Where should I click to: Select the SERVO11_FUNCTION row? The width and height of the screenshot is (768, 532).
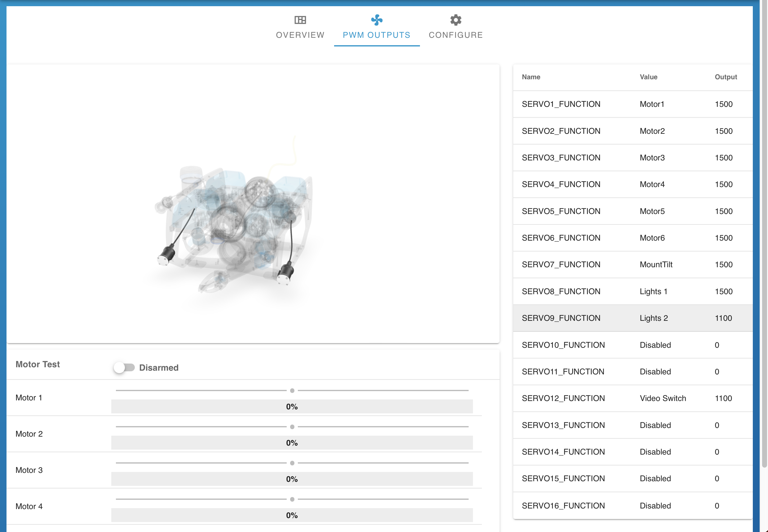pyautogui.click(x=633, y=372)
